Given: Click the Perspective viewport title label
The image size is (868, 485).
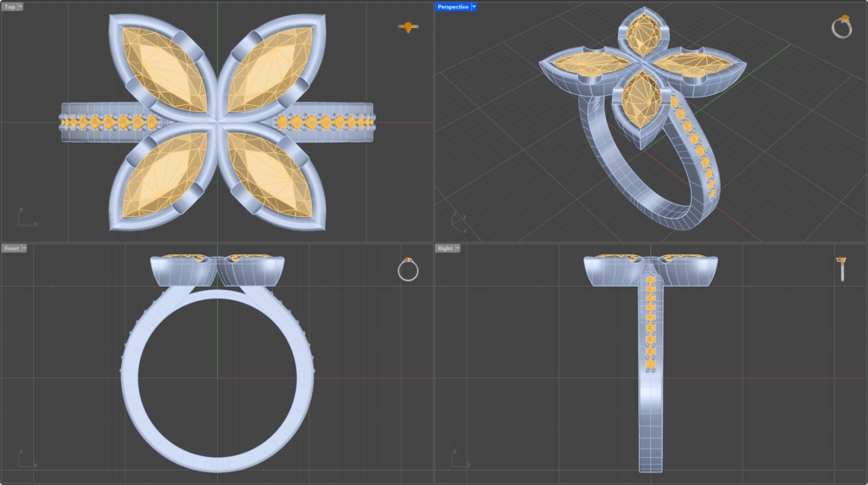Looking at the screenshot, I should click(x=452, y=7).
